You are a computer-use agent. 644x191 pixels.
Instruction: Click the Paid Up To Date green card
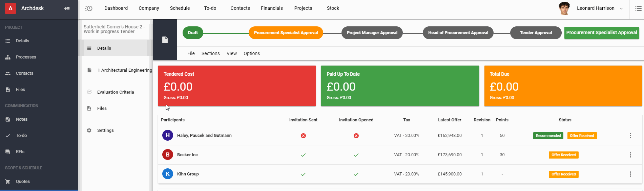click(x=400, y=86)
